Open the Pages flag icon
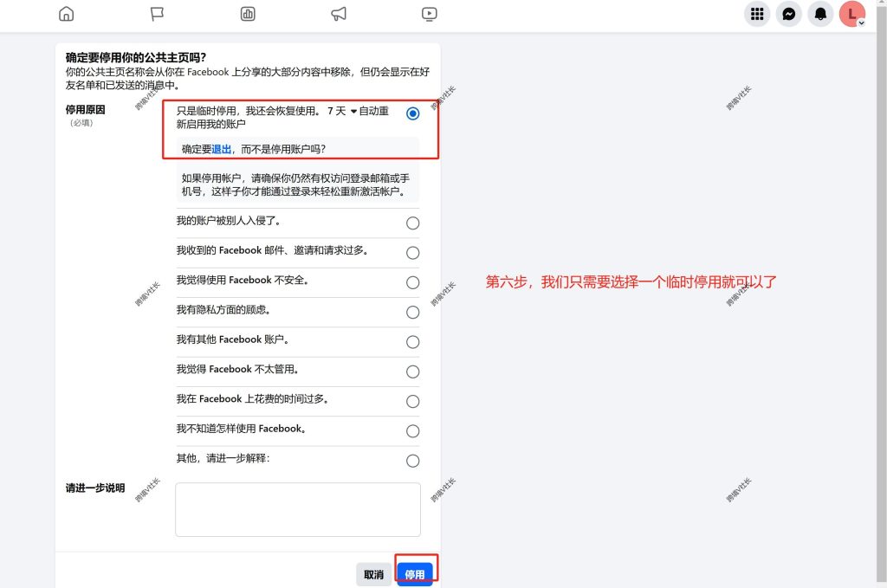Screen dimensions: 887x588 pos(157,14)
